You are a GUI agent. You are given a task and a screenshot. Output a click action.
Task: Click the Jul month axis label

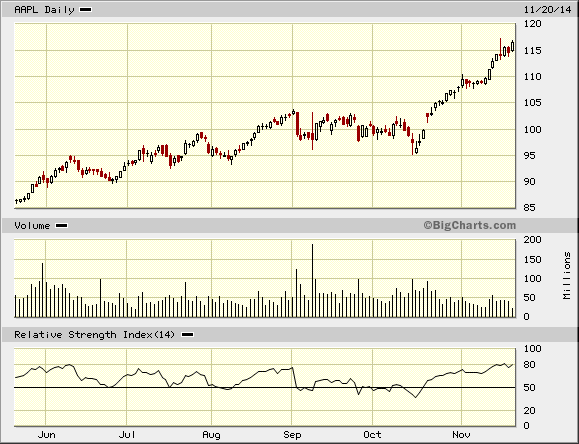[127, 435]
